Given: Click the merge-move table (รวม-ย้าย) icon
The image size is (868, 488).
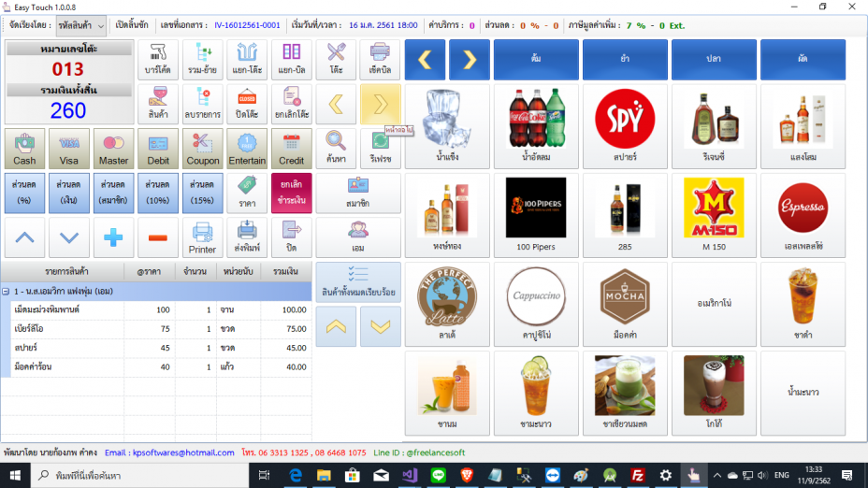Looking at the screenshot, I should pyautogui.click(x=202, y=60).
